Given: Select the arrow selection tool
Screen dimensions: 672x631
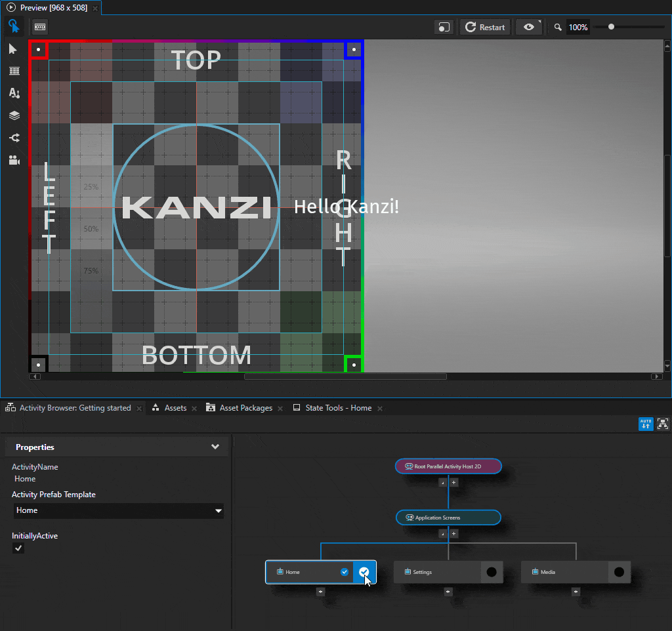Looking at the screenshot, I should pos(14,50).
